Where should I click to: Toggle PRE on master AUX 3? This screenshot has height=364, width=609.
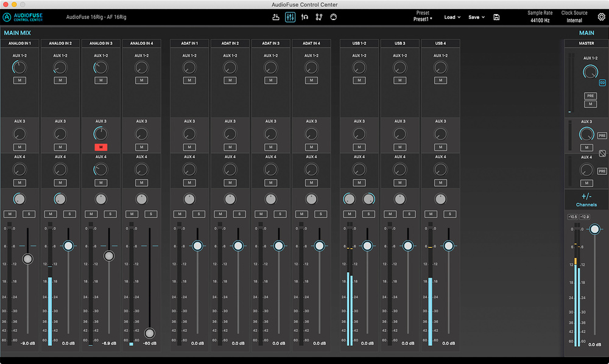click(602, 136)
